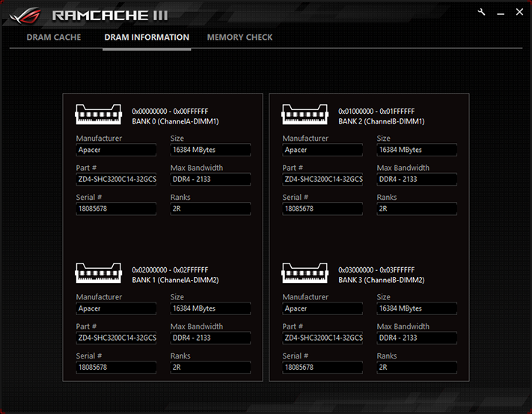Click the BANK 2 memory module icon
Screen dimensions: 532x414
(x=305, y=115)
